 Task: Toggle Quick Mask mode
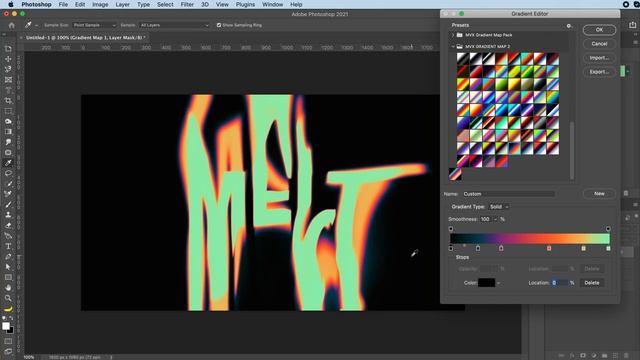point(8,341)
